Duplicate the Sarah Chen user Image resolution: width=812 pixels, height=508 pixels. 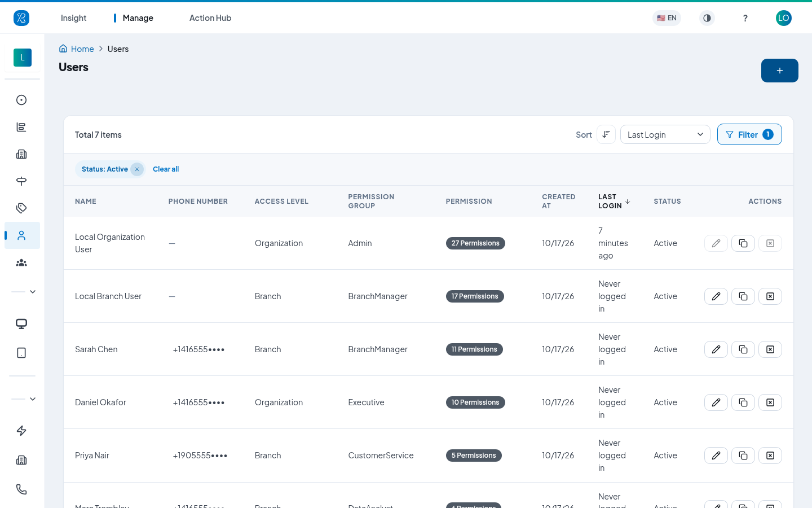[x=743, y=349]
